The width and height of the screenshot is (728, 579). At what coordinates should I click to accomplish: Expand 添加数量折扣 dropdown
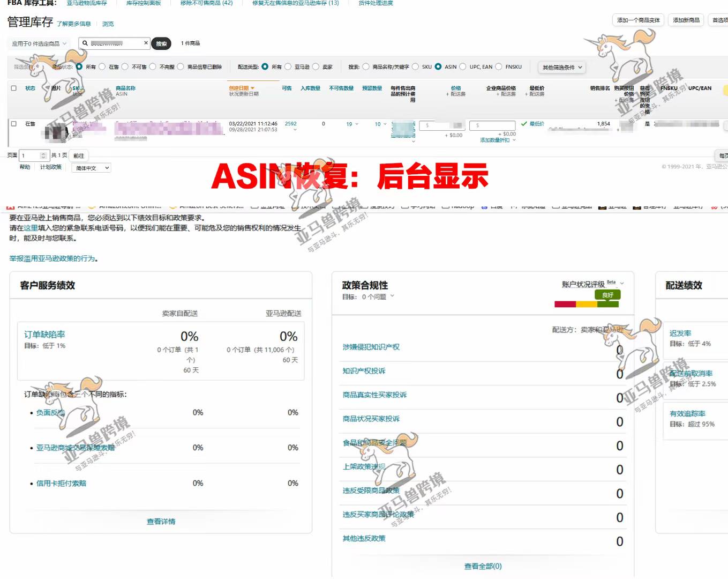pyautogui.click(x=498, y=140)
